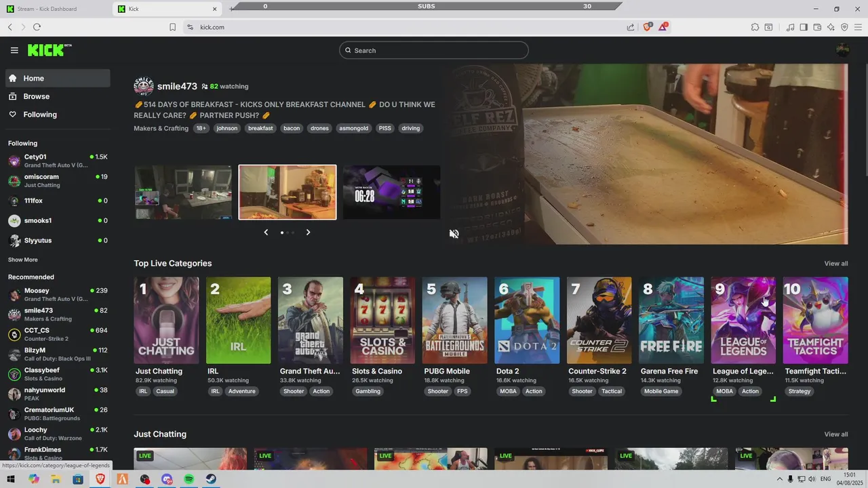Open recommended channel nahyunworld
The height and width of the screenshot is (488, 868).
click(58, 394)
